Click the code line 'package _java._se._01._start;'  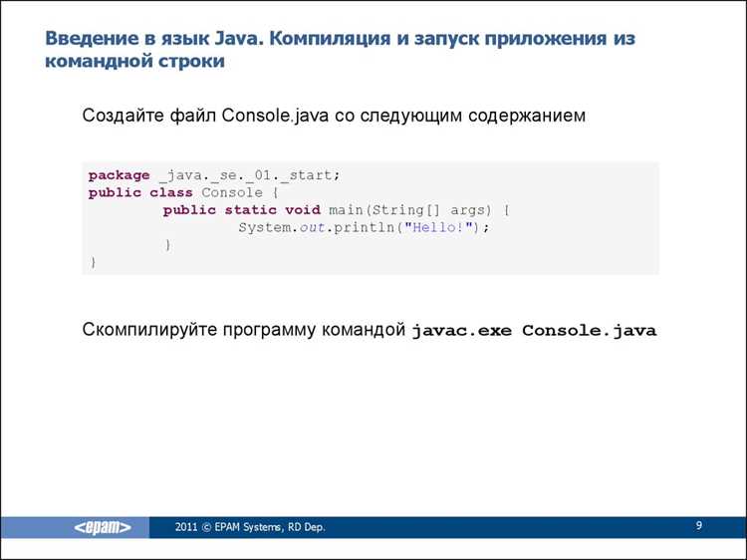(x=214, y=175)
